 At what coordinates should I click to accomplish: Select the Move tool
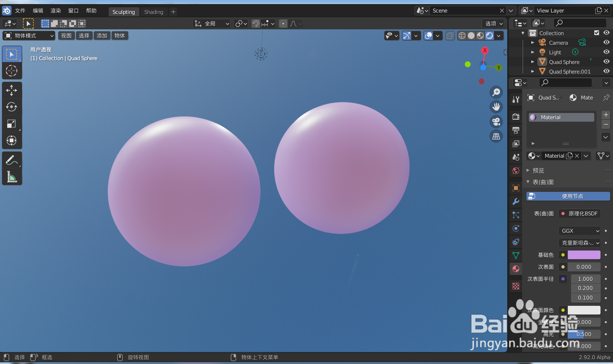[12, 90]
